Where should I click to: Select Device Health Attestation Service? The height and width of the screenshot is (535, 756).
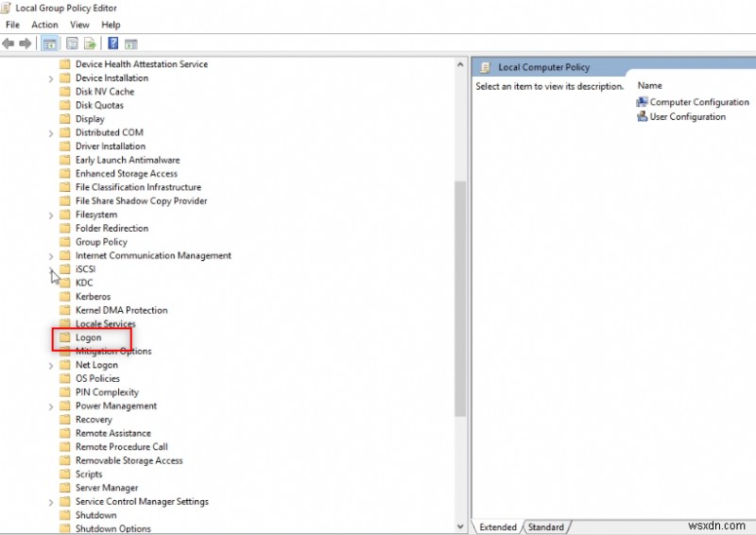[141, 63]
